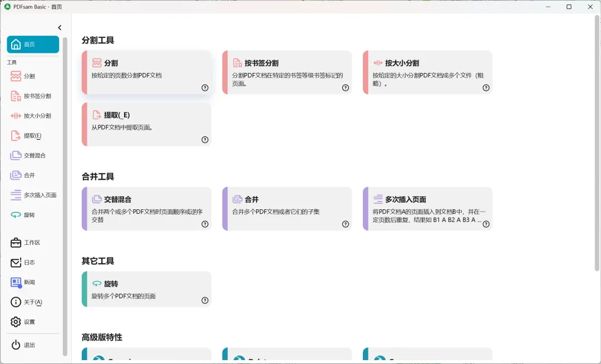Open the 提取(_E) tool card
The height and width of the screenshot is (364, 601).
click(146, 124)
